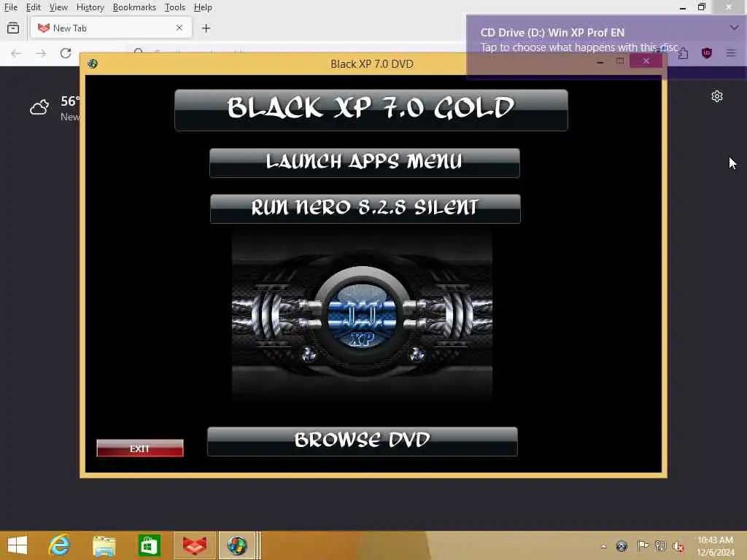Restore down the browser window

pos(702,7)
